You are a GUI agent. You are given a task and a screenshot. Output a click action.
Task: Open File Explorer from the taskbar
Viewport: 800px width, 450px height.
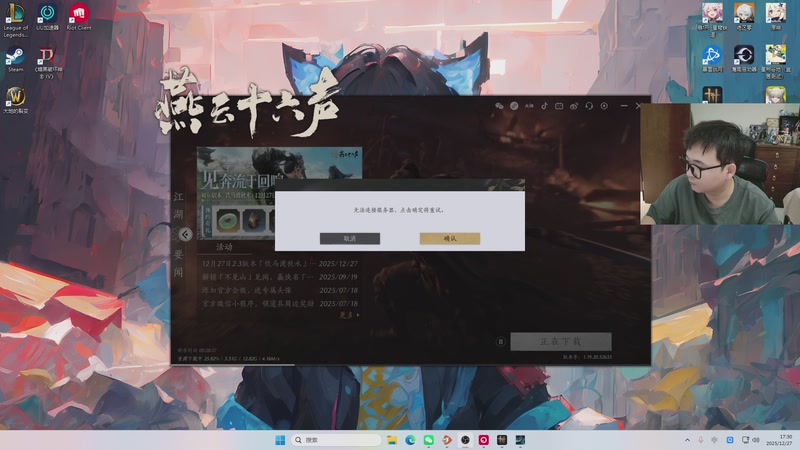click(392, 440)
